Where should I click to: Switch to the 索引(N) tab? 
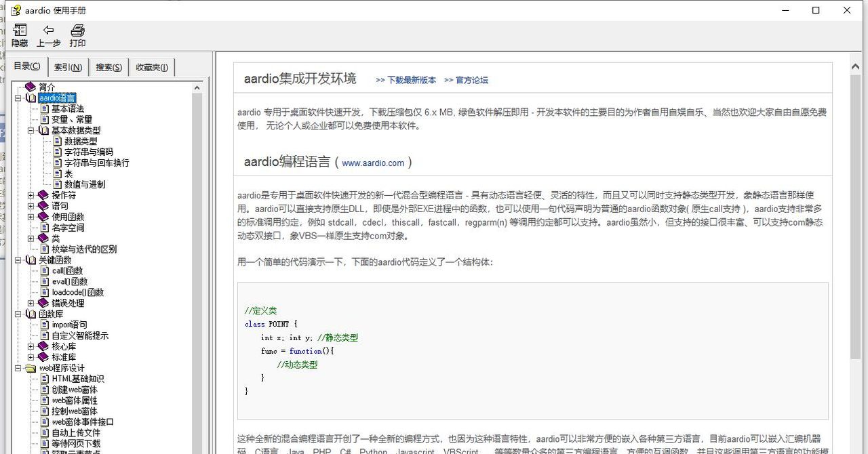pos(68,67)
